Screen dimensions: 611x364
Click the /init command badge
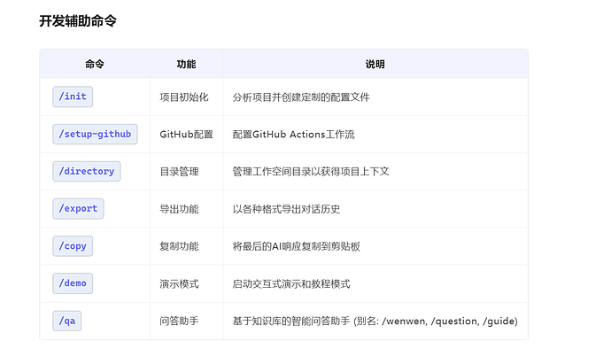click(73, 97)
